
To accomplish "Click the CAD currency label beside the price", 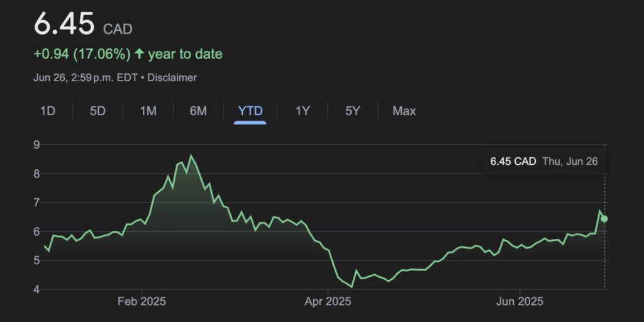I will point(118,29).
